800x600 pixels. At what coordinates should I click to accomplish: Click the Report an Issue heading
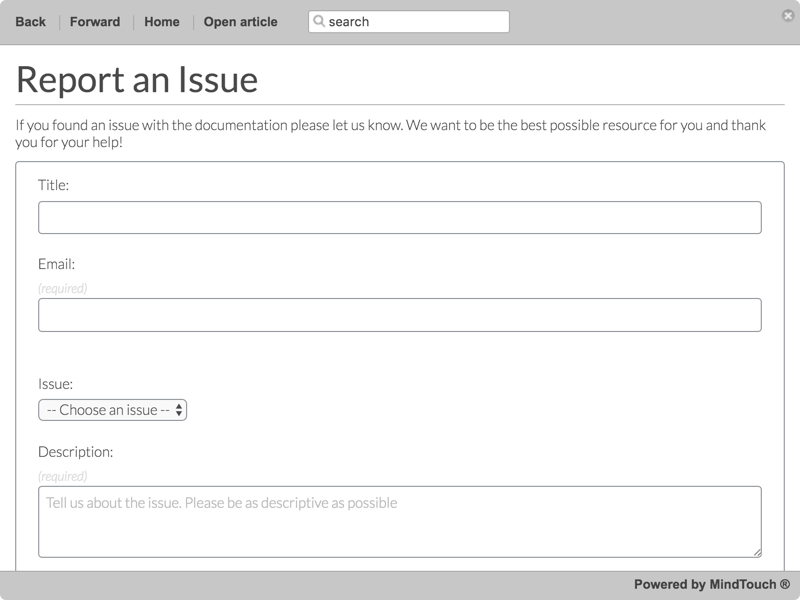(137, 76)
